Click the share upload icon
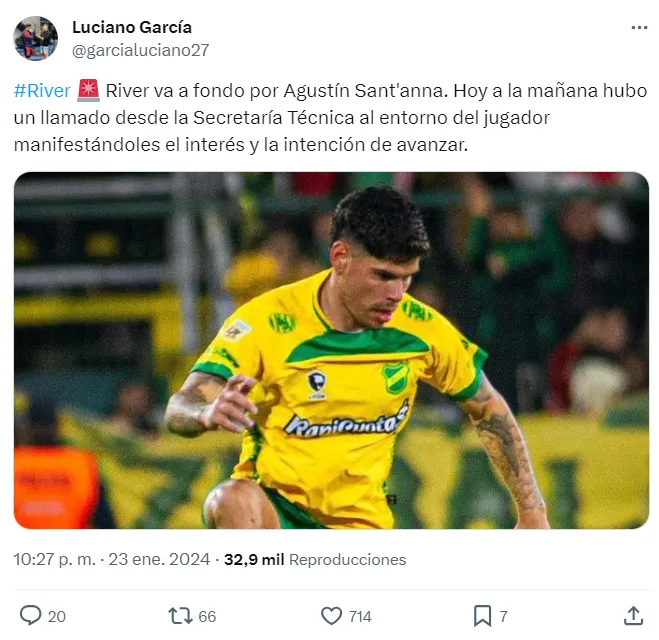 (x=633, y=616)
